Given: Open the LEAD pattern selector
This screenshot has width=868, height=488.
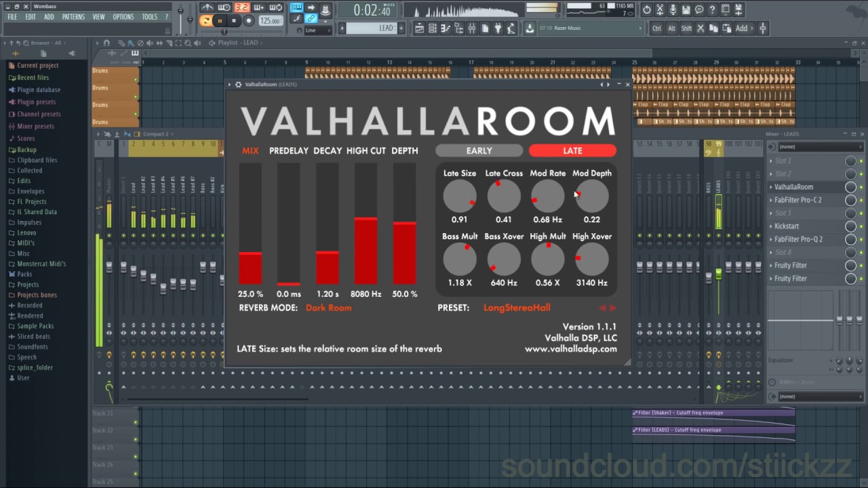Looking at the screenshot, I should tap(372, 28).
